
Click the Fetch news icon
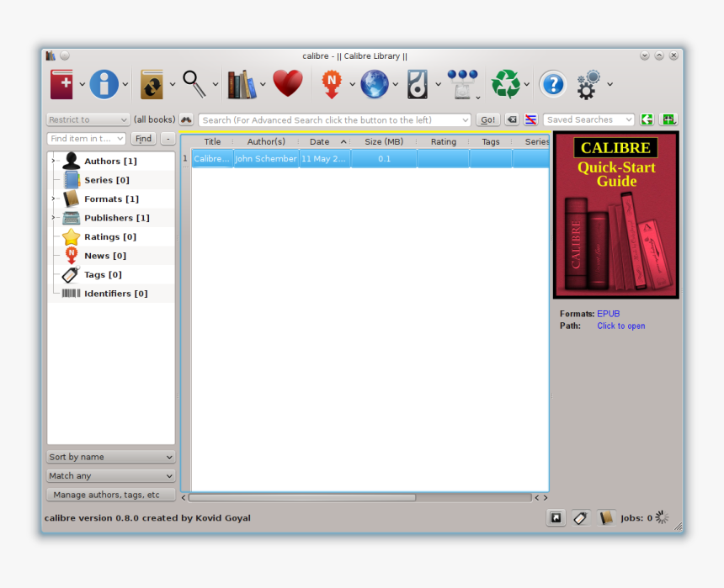coord(332,84)
